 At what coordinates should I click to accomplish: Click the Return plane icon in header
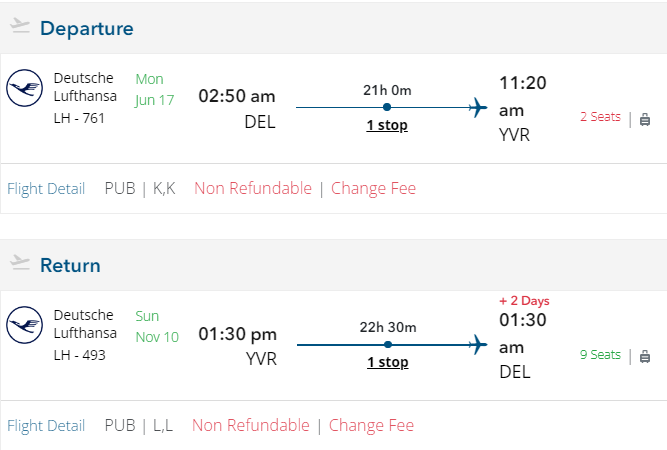click(x=20, y=264)
